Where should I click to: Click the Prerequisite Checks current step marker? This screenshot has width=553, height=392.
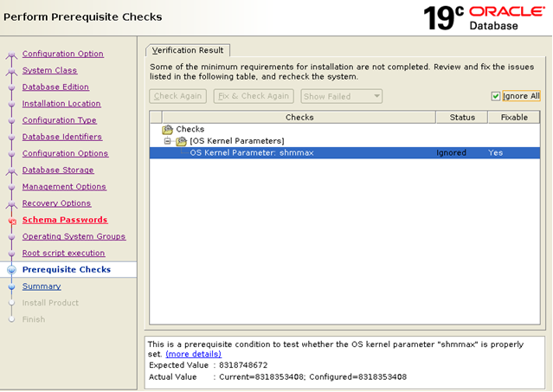[11, 270]
